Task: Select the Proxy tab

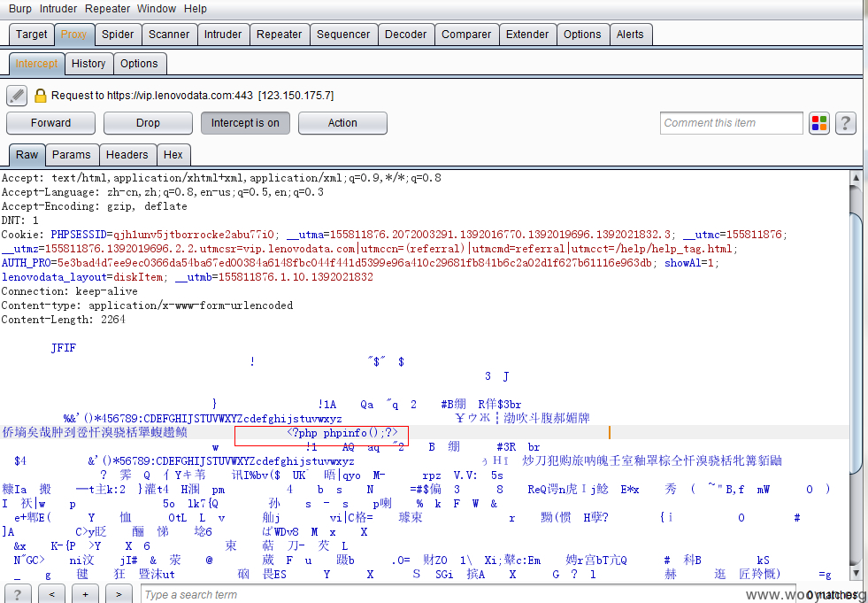Action: pyautogui.click(x=73, y=35)
